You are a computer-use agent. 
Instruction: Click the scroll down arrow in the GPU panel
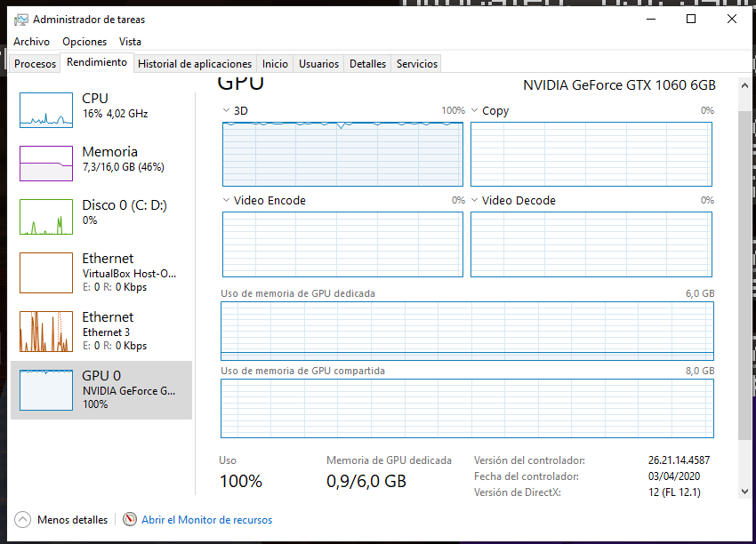click(744, 491)
